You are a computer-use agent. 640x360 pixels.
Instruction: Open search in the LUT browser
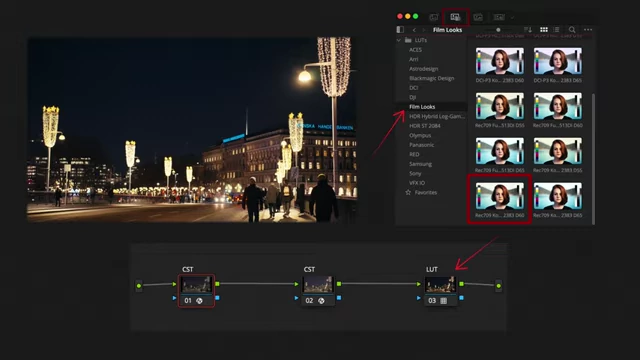pos(572,30)
